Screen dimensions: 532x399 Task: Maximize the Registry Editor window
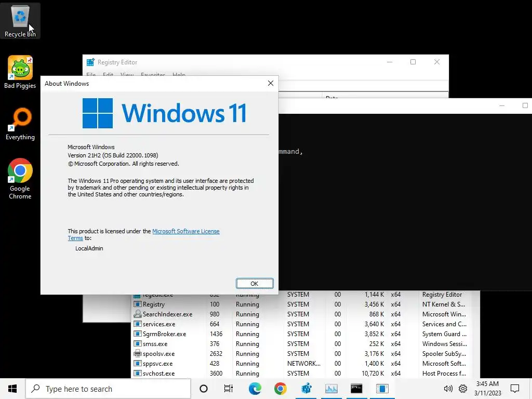pos(413,62)
